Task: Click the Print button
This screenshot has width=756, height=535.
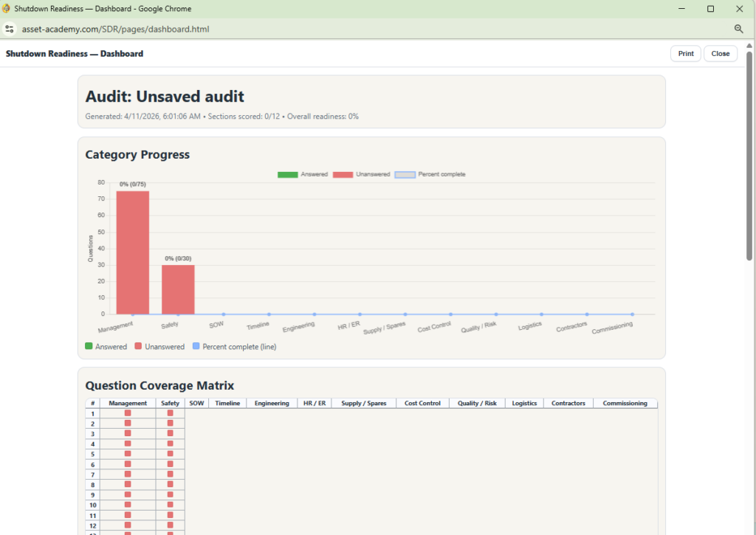Action: click(x=686, y=54)
